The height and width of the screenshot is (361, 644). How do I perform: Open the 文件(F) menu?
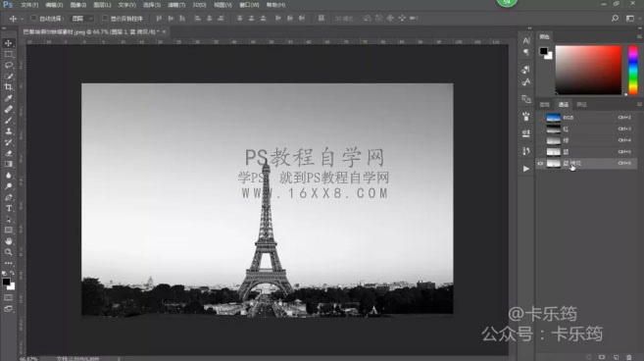29,5
